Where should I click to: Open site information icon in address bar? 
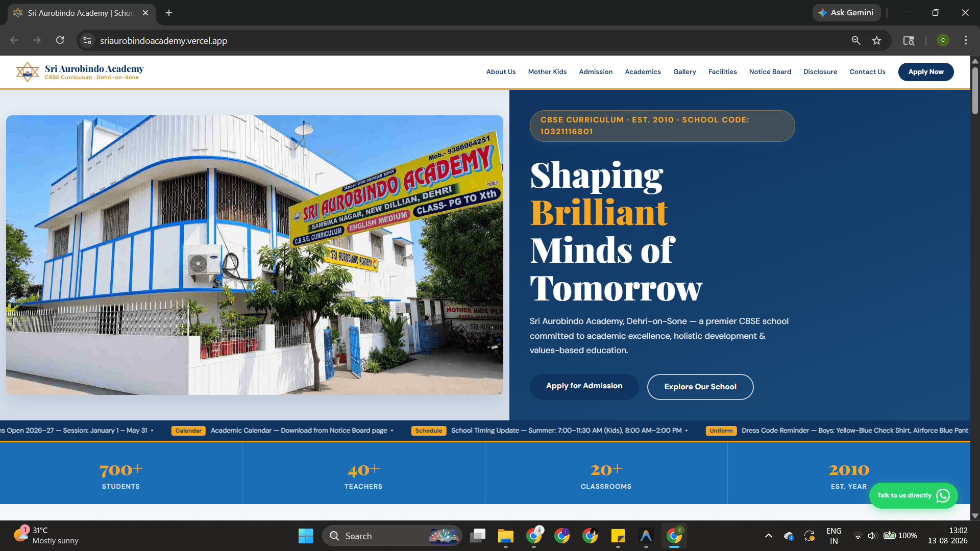click(x=87, y=40)
